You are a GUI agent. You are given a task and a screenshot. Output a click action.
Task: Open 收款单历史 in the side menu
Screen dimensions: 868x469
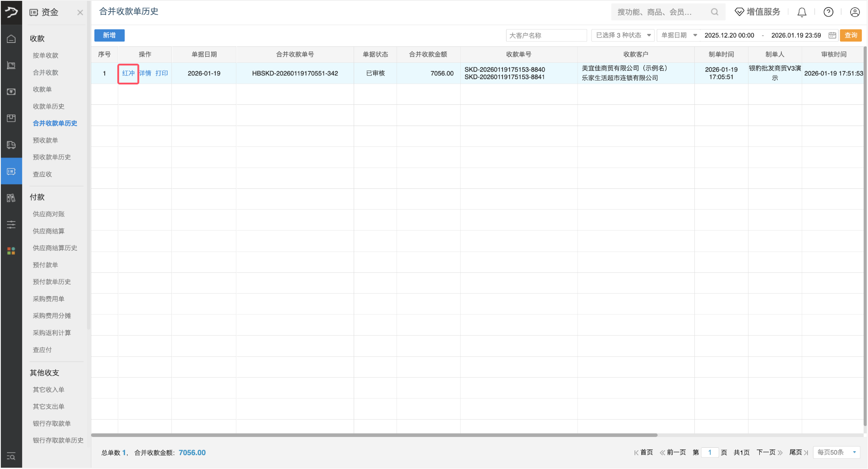pos(48,107)
